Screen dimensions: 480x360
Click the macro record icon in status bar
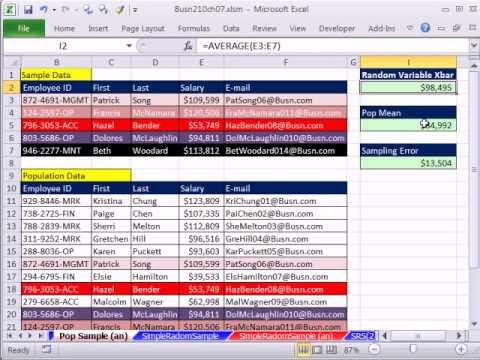46,349
